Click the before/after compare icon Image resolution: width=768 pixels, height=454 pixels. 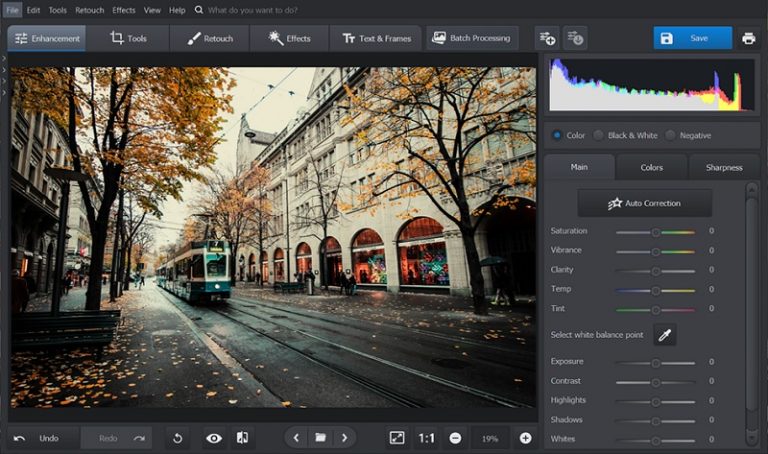242,437
